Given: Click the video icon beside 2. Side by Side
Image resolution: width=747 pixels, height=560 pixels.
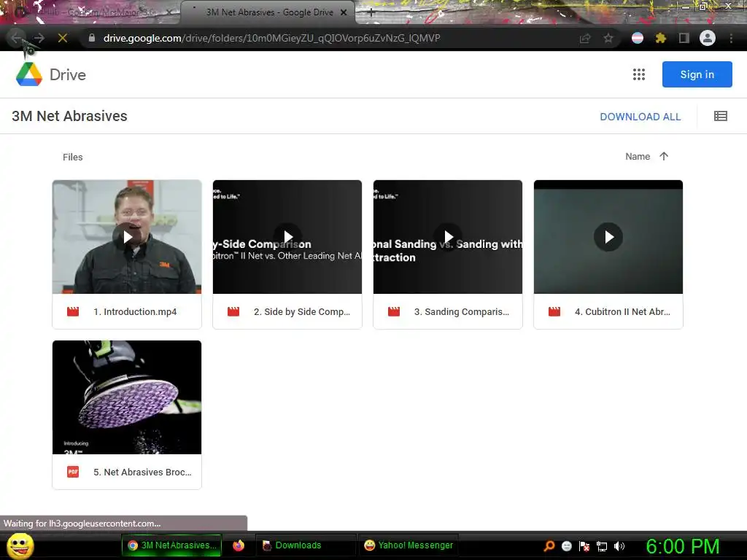Looking at the screenshot, I should click(233, 312).
